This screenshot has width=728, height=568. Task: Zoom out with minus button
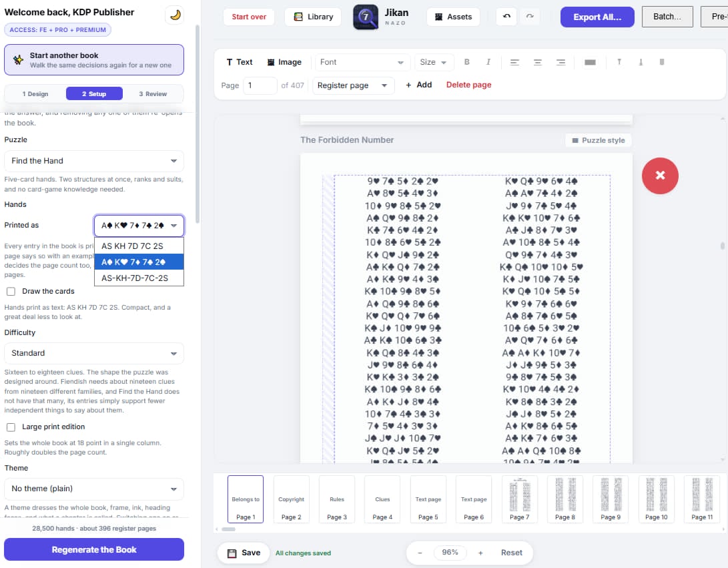tap(420, 553)
